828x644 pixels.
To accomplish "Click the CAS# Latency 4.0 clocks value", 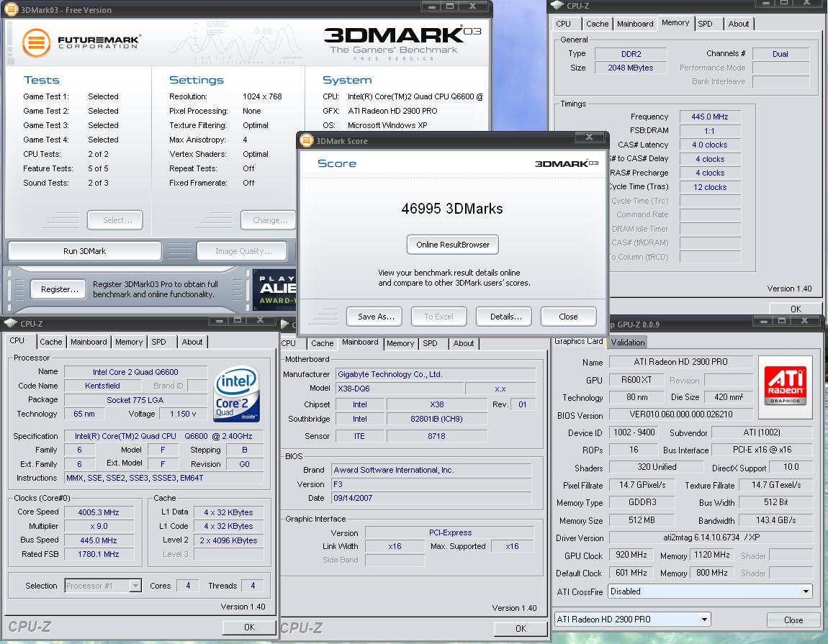I will [x=710, y=145].
